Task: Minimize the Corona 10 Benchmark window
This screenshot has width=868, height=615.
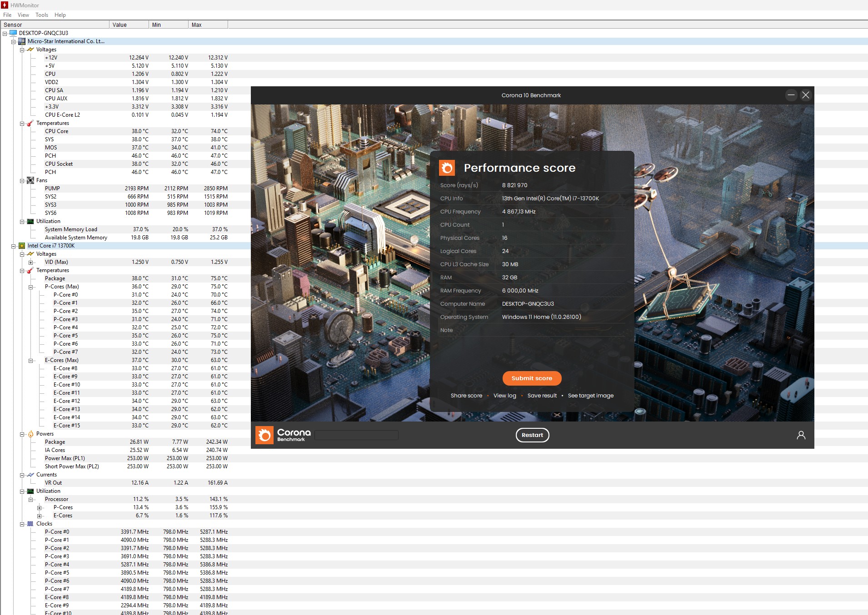Action: coord(791,95)
